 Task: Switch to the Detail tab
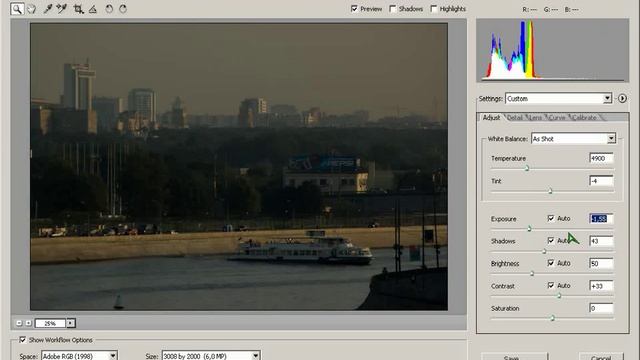(514, 118)
